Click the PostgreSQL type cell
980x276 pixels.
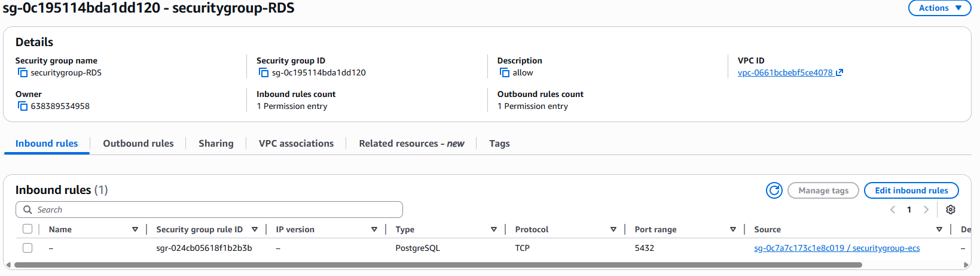[417, 248]
